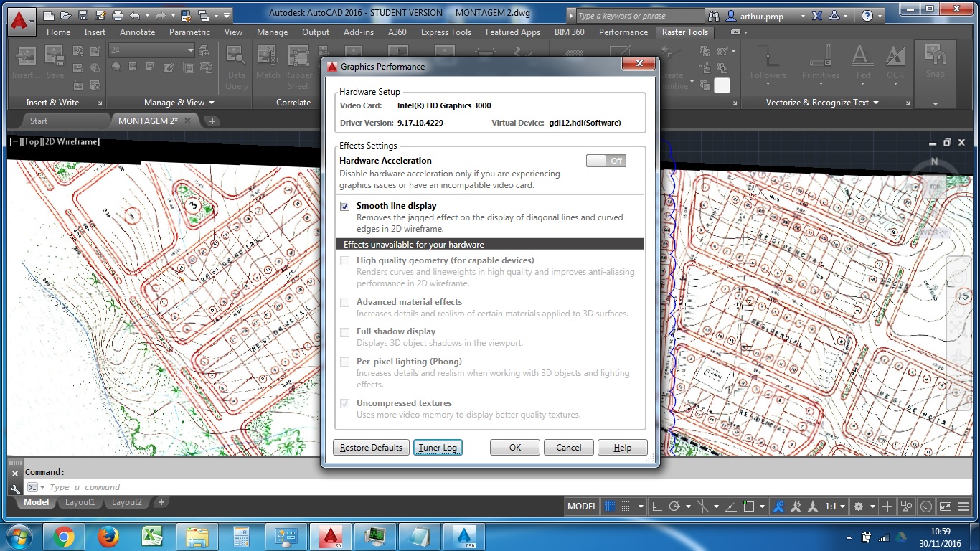The image size is (980, 551).
Task: Turn on the Hardware Acceleration switch
Action: point(606,160)
